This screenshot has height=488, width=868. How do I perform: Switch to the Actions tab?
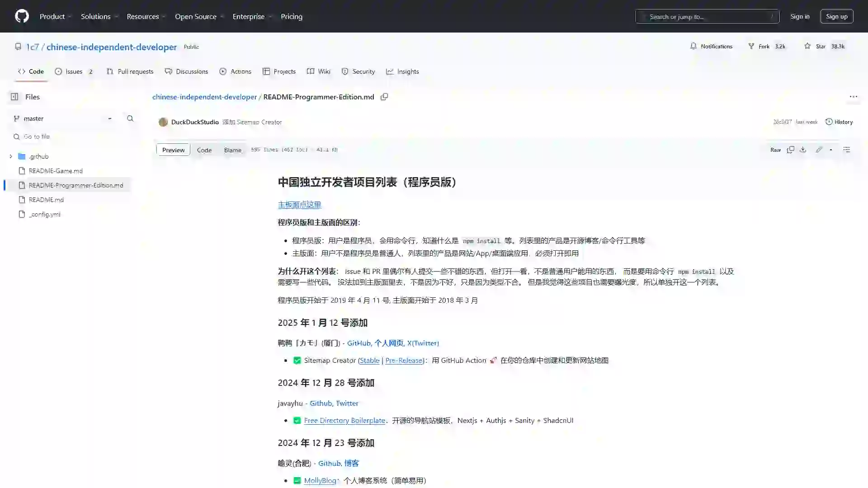coord(235,71)
